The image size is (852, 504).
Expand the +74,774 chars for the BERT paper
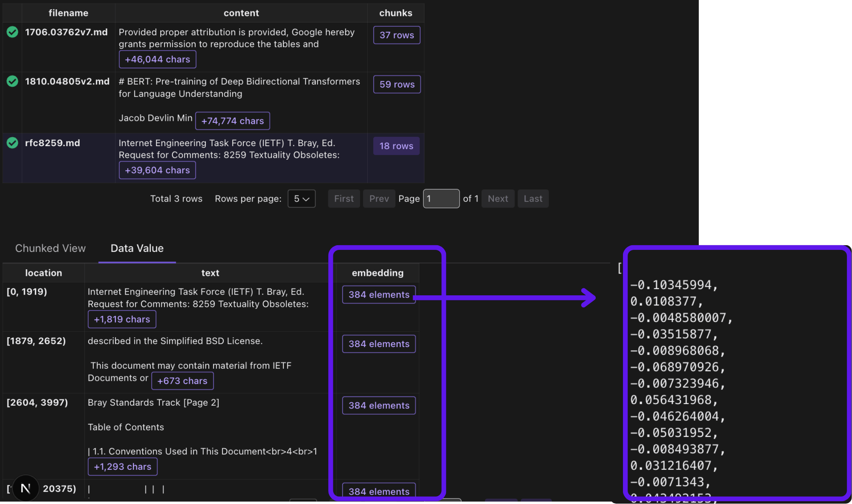coord(232,120)
